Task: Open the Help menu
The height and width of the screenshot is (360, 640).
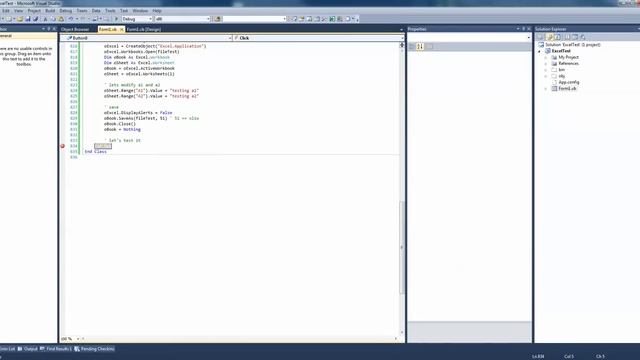Action: 157,11
